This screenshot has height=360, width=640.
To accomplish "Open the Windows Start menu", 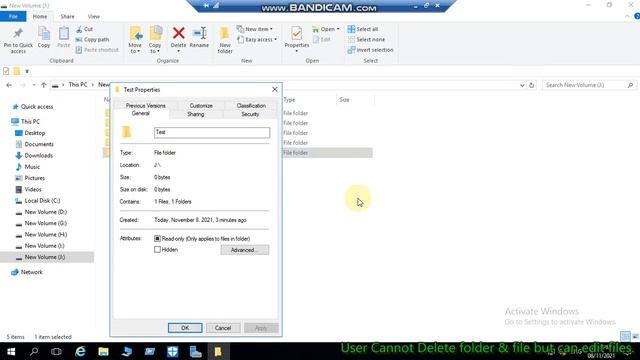I will click(x=11, y=351).
